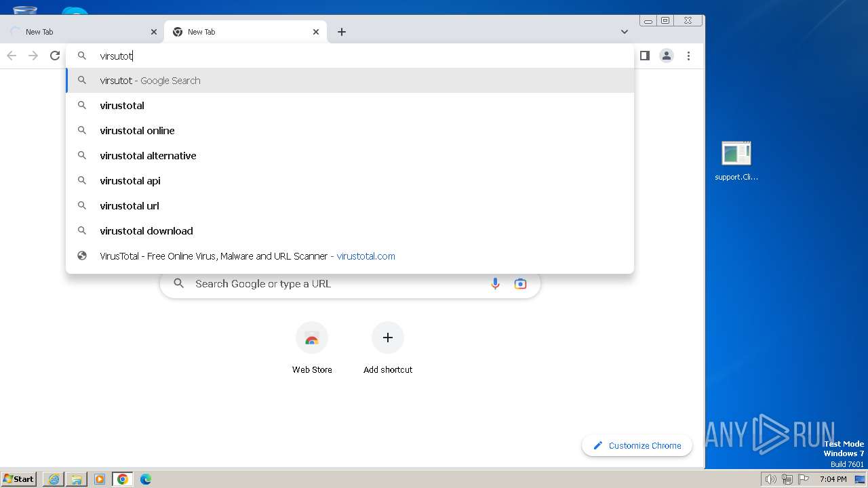Select the 'virustotal' suggestion
Image resolution: width=868 pixels, height=488 pixels.
[350, 106]
